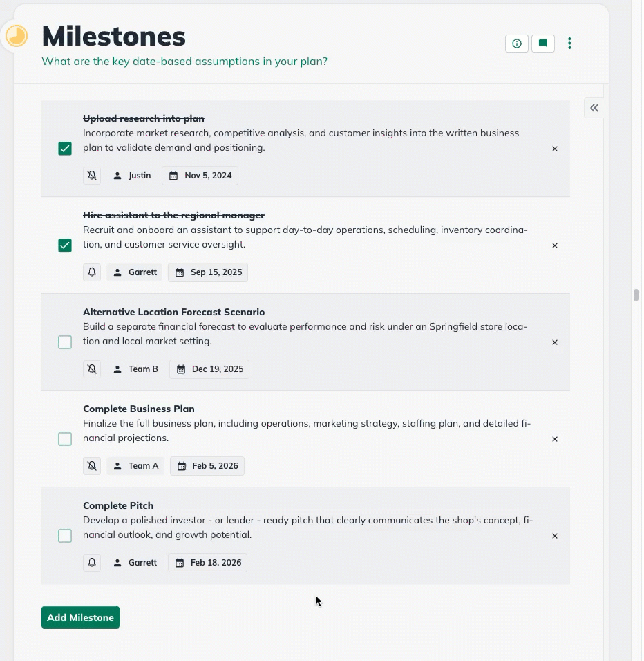This screenshot has height=661, width=644.
Task: Click the bell reminder icon on Complete Pitch
Action: point(91,562)
